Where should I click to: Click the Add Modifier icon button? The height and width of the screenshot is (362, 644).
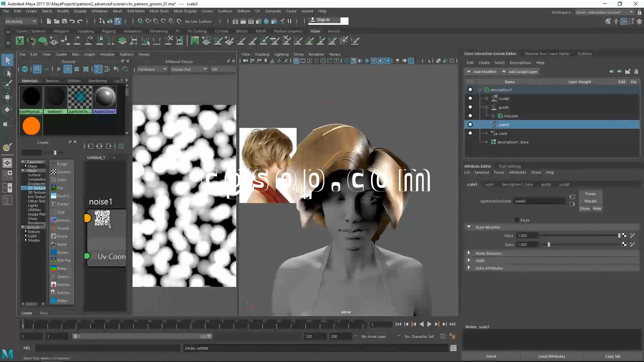(470, 71)
